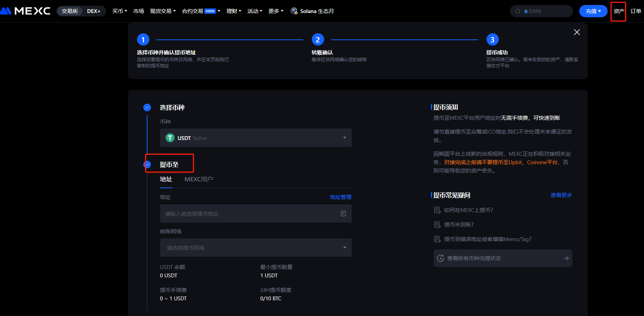This screenshot has height=316, width=644.
Task: Focus the DAM search field
Action: pyautogui.click(x=541, y=11)
